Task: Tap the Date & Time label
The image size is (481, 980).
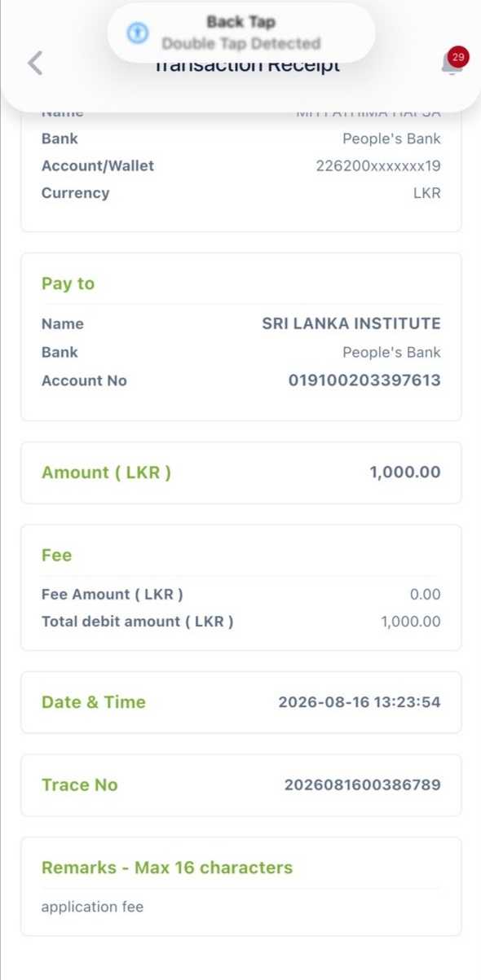Action: click(94, 702)
